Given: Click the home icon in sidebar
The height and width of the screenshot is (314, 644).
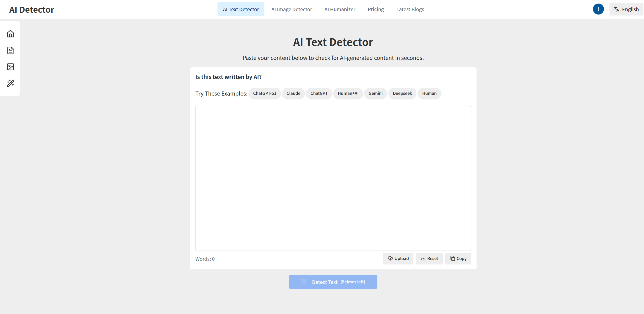Looking at the screenshot, I should pos(10,34).
